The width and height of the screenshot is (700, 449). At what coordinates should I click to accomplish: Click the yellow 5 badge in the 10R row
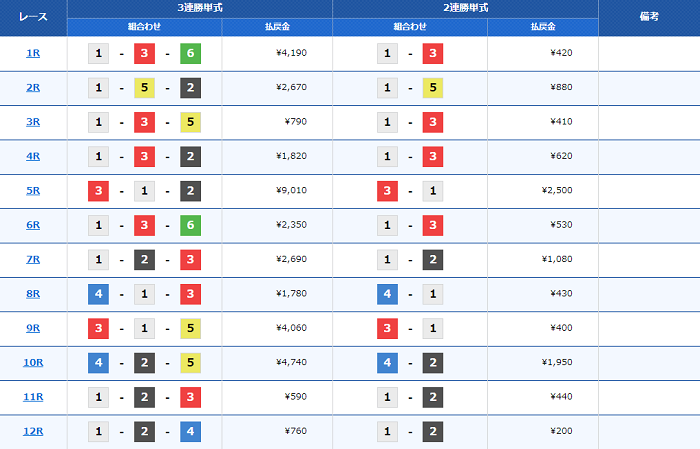[190, 363]
